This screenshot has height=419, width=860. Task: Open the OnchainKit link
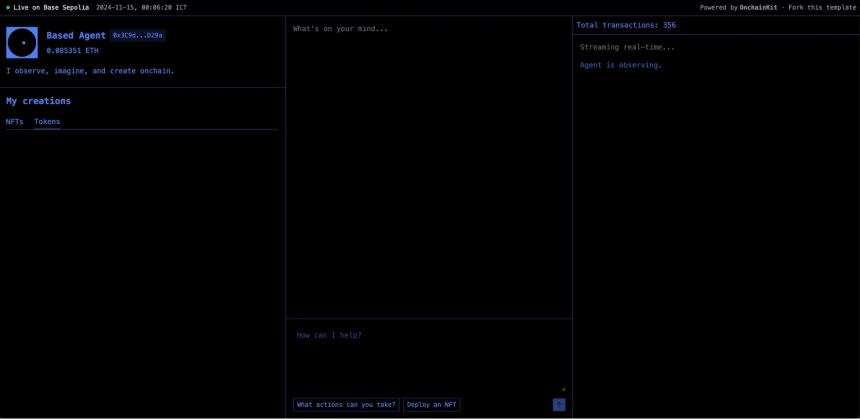[x=759, y=8]
